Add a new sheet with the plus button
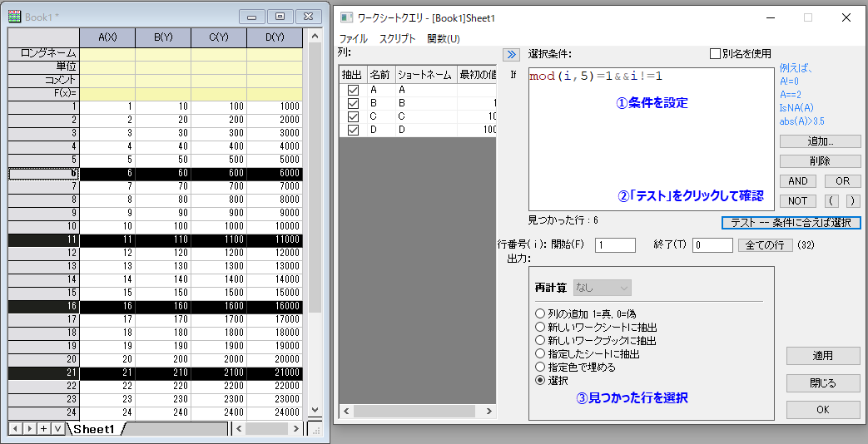The height and width of the screenshot is (444, 868). 43,428
